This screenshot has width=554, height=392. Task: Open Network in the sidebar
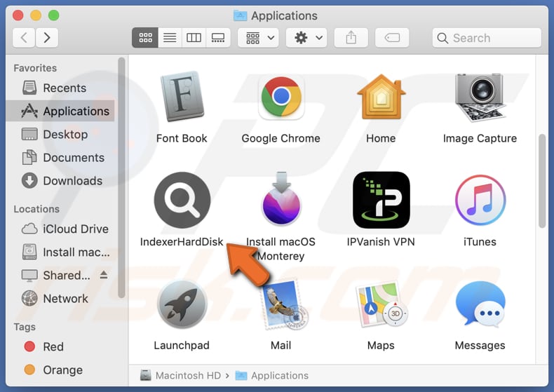click(60, 299)
